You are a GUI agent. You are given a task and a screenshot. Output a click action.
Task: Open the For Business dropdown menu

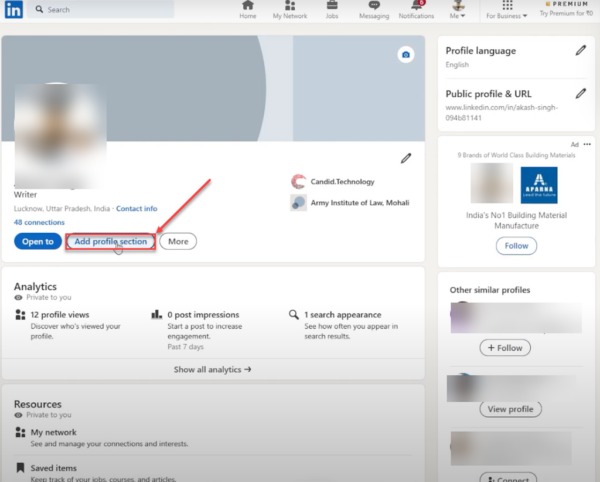click(509, 10)
